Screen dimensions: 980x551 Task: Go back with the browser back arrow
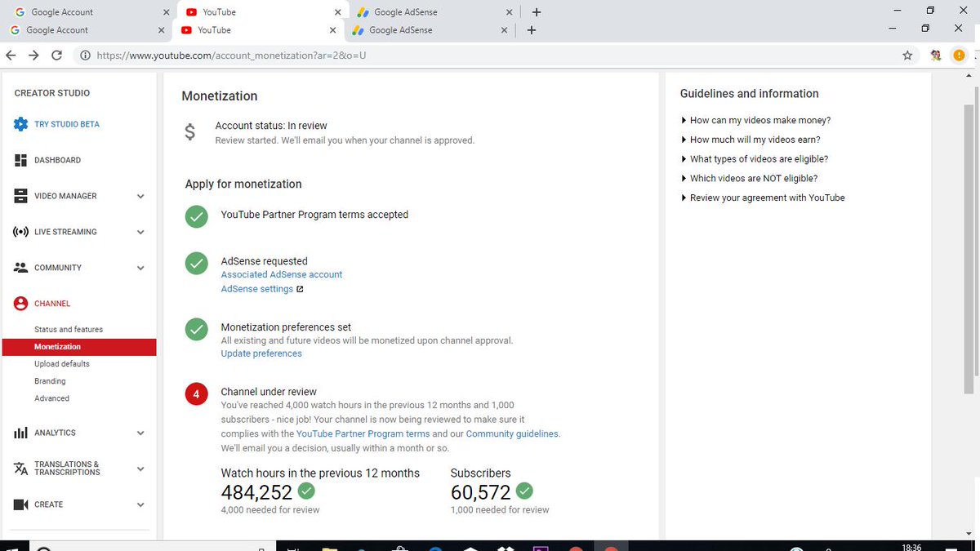click(x=11, y=56)
